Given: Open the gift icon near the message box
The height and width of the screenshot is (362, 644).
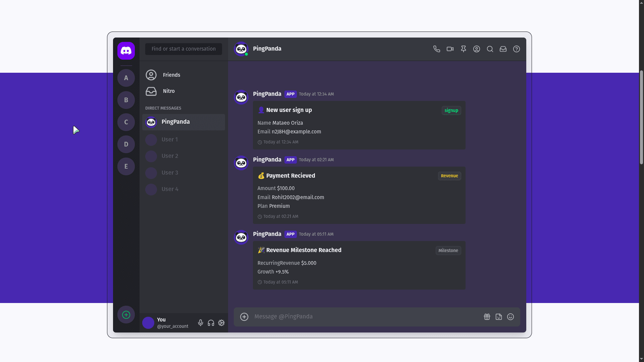Looking at the screenshot, I should [x=487, y=317].
